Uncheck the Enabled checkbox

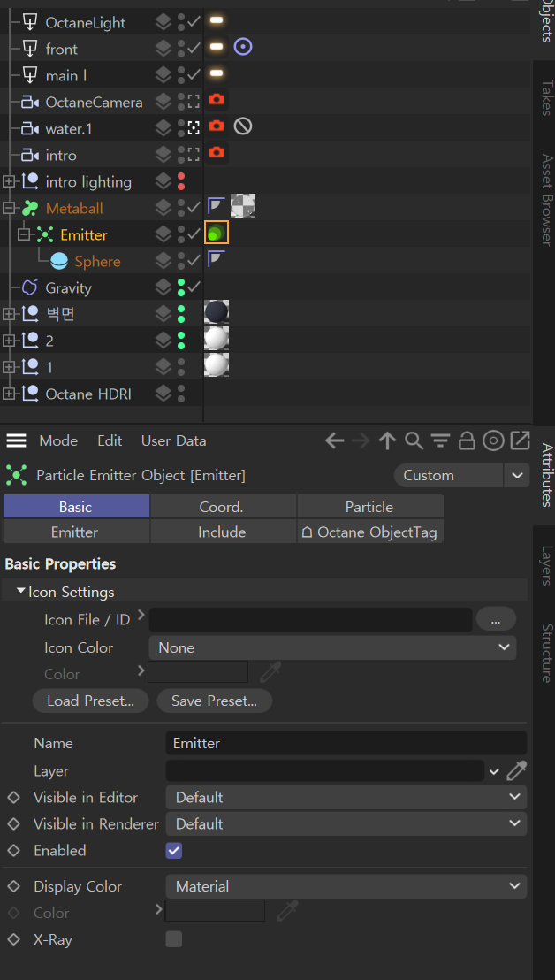[x=174, y=851]
